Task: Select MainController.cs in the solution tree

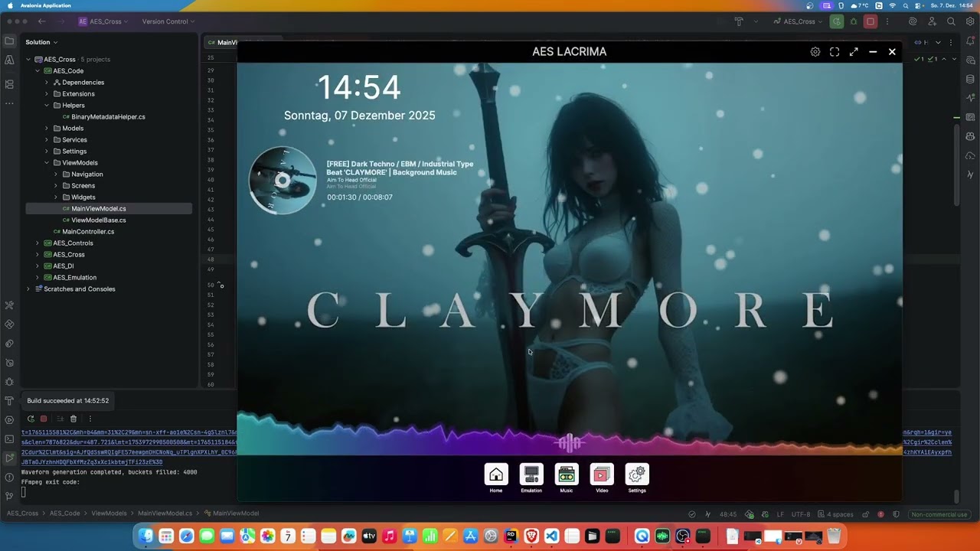Action: (x=88, y=232)
